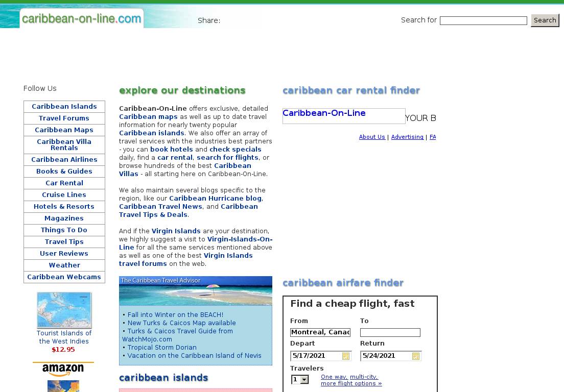564x392 pixels.
Task: Open the Advertising link
Action: (x=407, y=137)
